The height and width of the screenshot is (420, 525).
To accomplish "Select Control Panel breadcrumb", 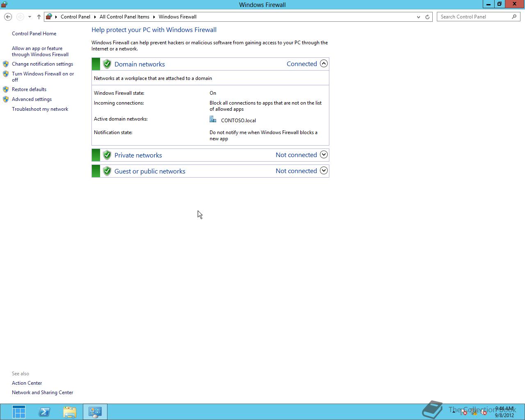I will click(x=75, y=17).
